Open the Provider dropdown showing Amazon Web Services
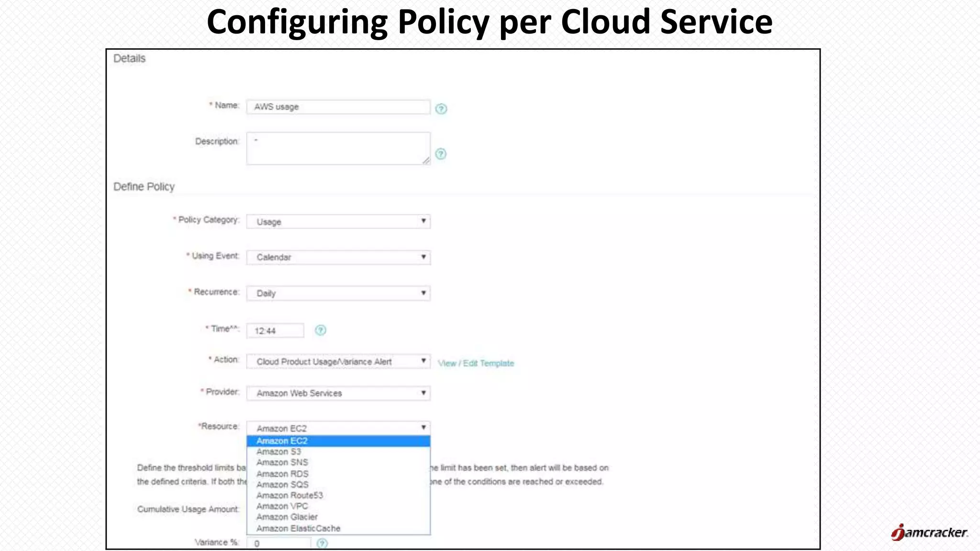Viewport: 980px width, 551px height. coord(338,393)
